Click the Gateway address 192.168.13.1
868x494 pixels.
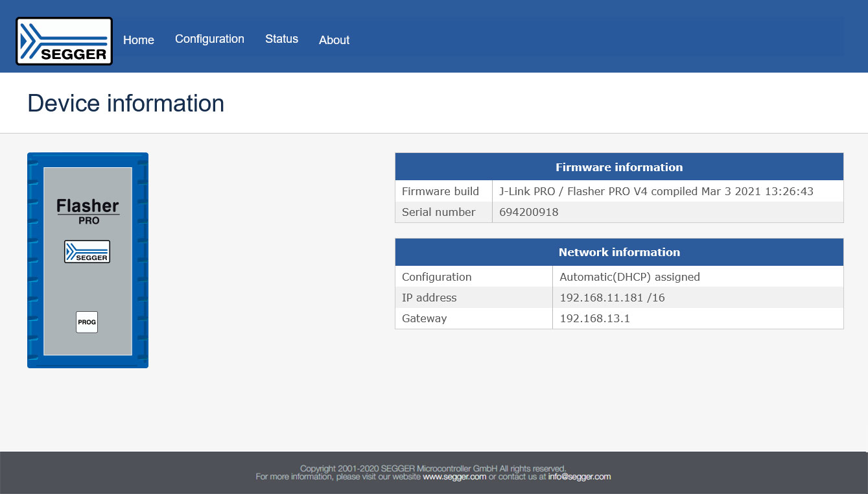[x=594, y=318]
